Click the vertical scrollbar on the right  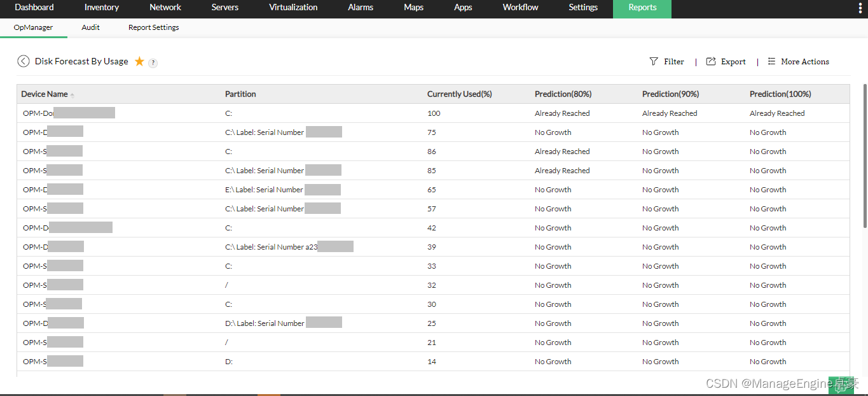(865, 156)
